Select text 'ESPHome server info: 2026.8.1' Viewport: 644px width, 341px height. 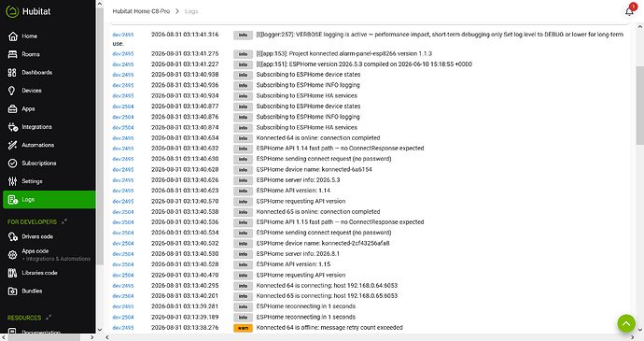click(298, 254)
